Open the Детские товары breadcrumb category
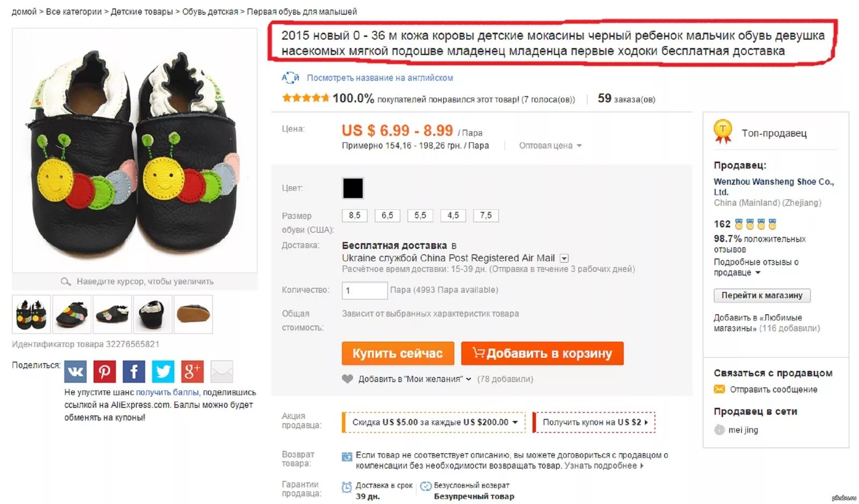The image size is (859, 504). click(142, 12)
